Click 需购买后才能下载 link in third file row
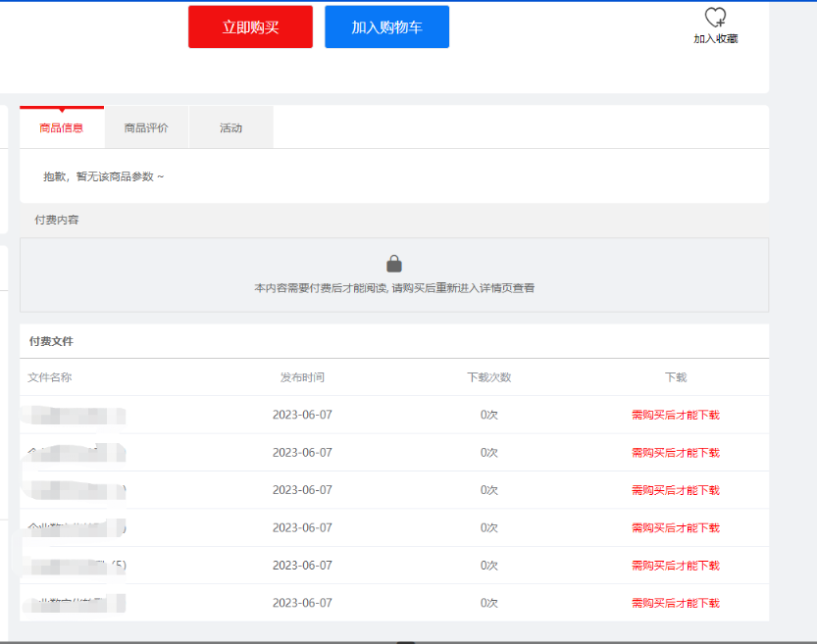The image size is (817, 644). tap(675, 490)
